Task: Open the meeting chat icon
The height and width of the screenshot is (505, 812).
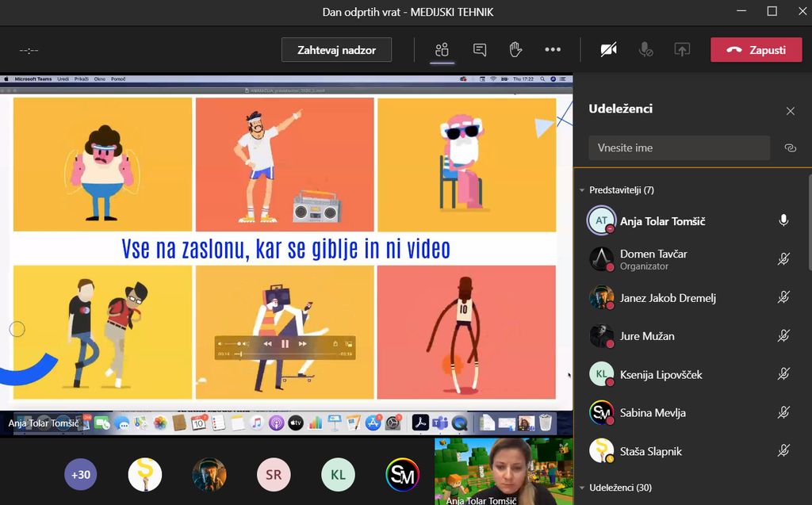Action: pos(480,50)
